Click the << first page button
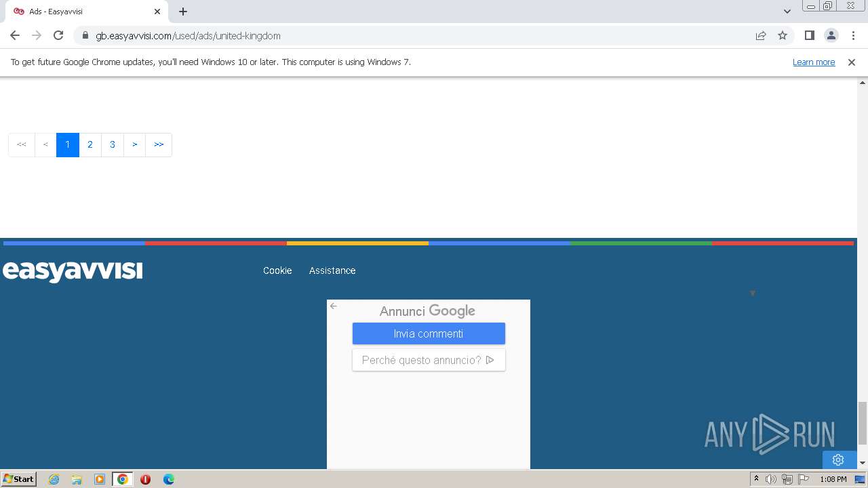The width and height of the screenshot is (868, 488). [x=22, y=144]
